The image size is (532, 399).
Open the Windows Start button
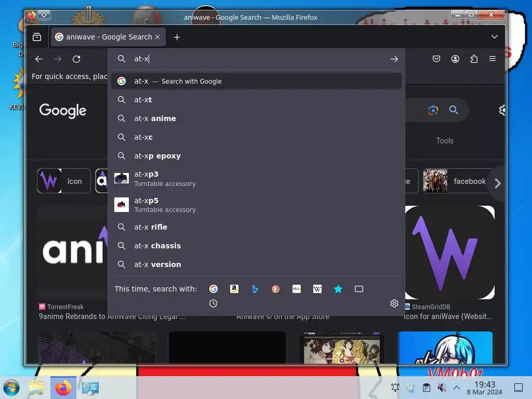[11, 388]
